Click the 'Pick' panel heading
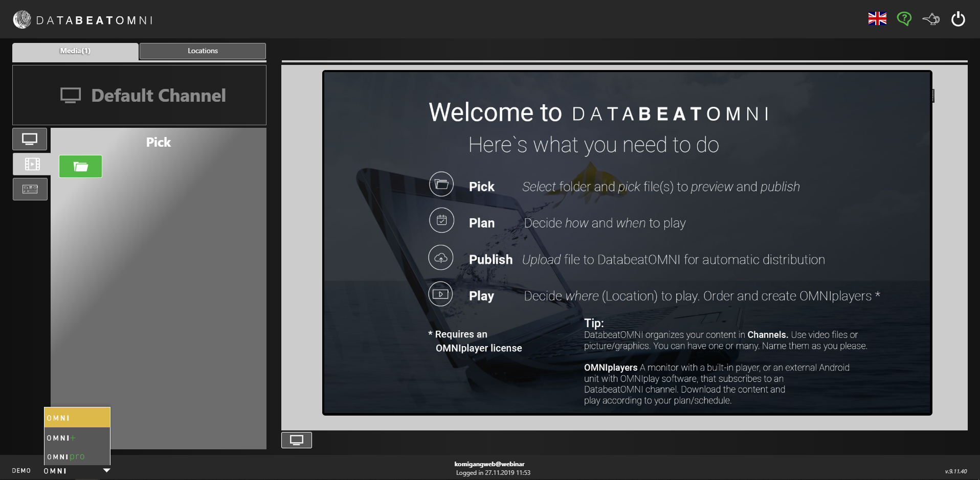The height and width of the screenshot is (480, 980). (159, 142)
